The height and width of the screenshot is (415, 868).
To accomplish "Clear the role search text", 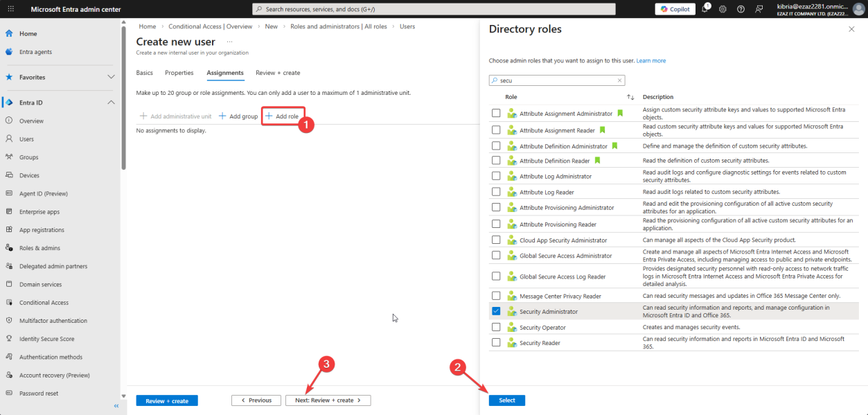I will (x=619, y=80).
